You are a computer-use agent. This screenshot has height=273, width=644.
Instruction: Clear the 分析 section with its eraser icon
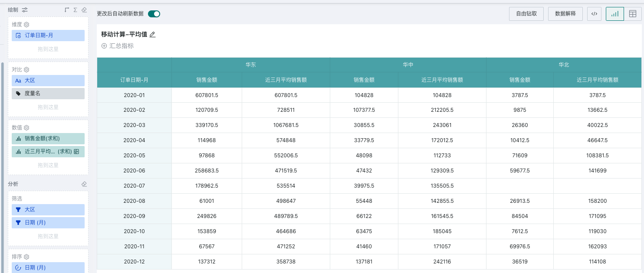[x=84, y=184]
